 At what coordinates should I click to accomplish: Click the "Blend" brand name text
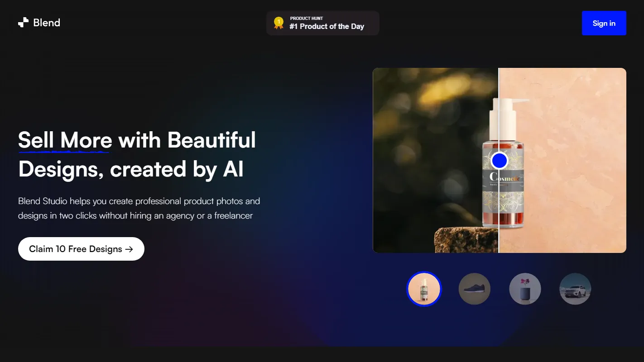click(47, 23)
